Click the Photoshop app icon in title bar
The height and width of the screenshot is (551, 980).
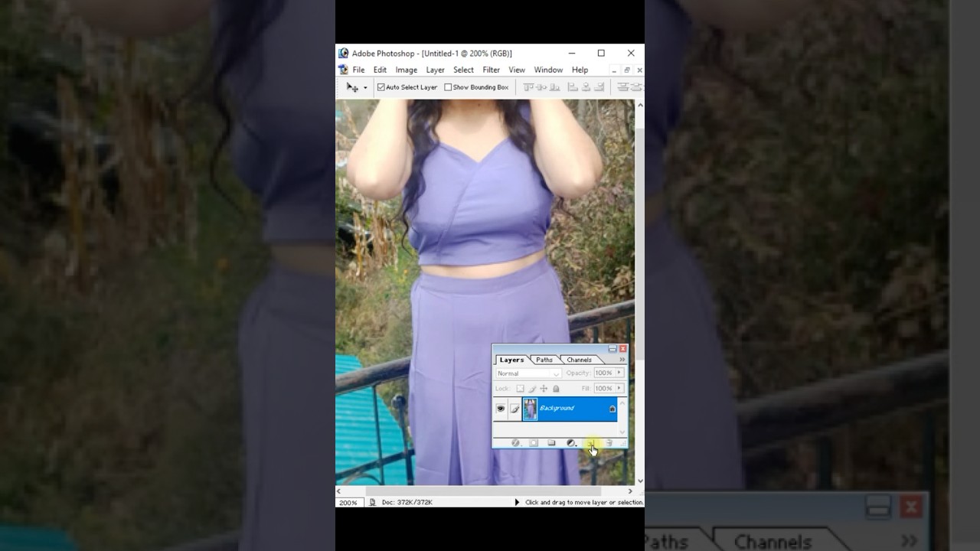[x=344, y=54]
